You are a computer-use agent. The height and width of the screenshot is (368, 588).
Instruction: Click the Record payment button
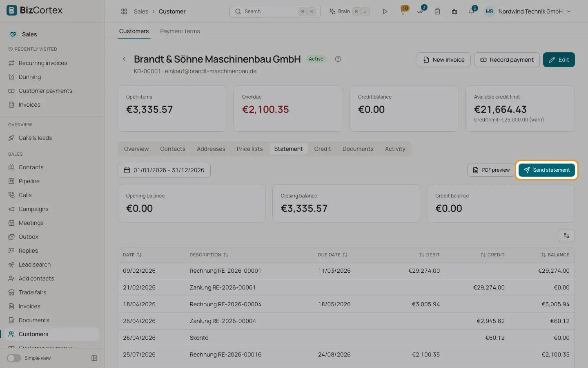[507, 60]
